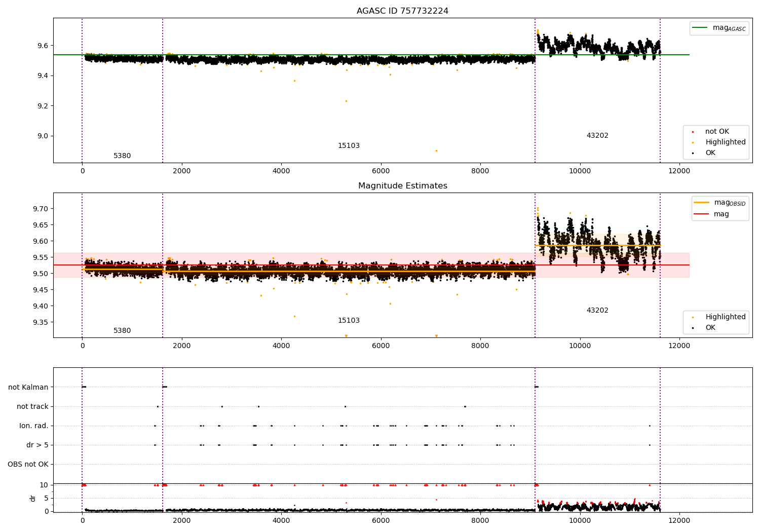
Task: Click the "43202" label in the top plot
Action: pyautogui.click(x=597, y=136)
